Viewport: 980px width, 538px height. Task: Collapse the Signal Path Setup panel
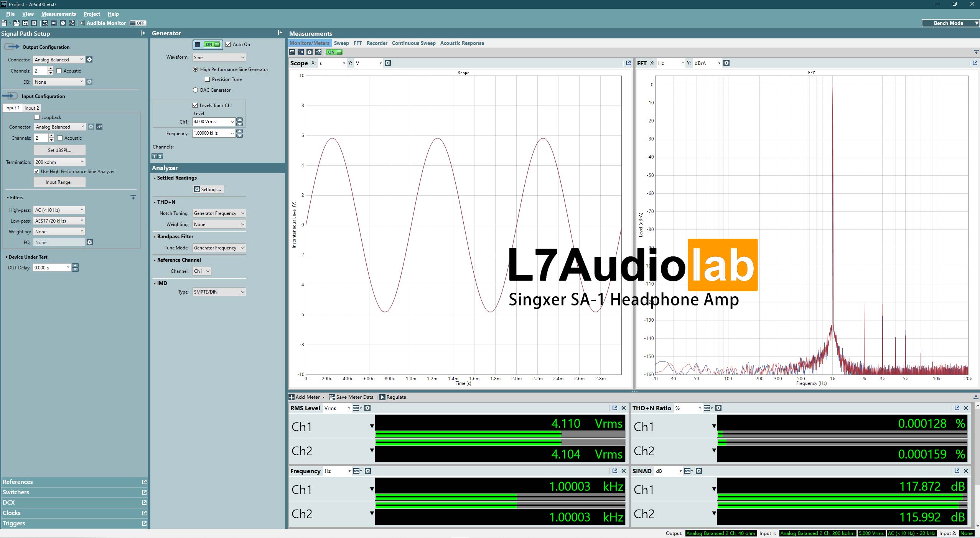(143, 33)
